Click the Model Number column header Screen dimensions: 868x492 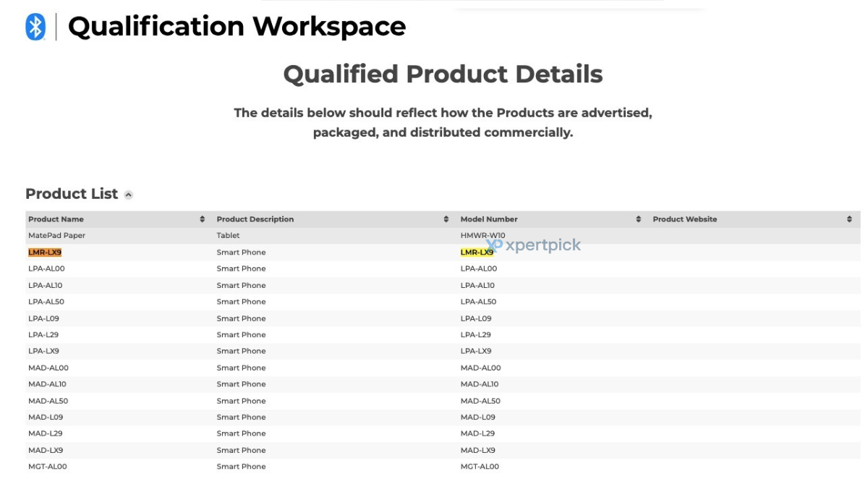(489, 219)
